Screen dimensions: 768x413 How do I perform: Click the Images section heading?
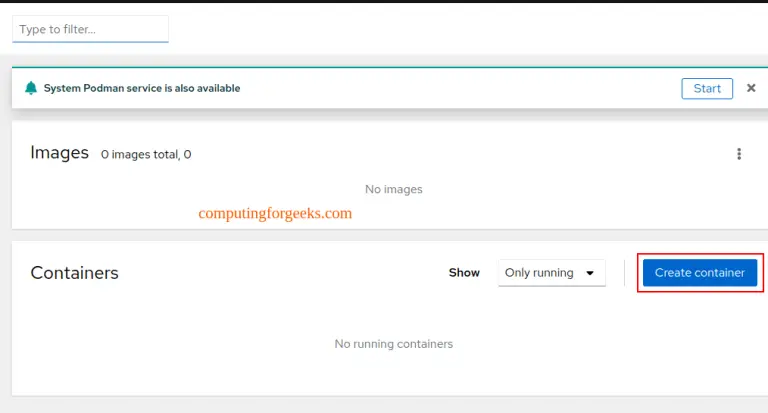(x=59, y=153)
